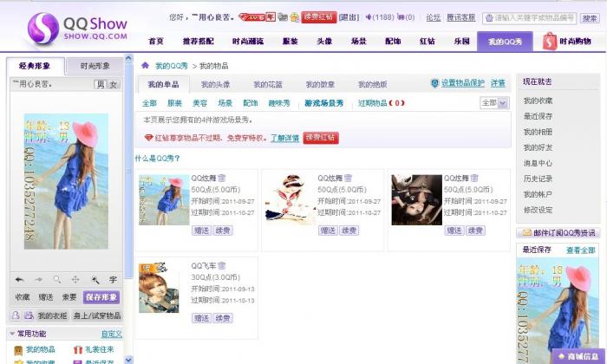
Task: Click the 保存形象 button
Action: (x=101, y=297)
